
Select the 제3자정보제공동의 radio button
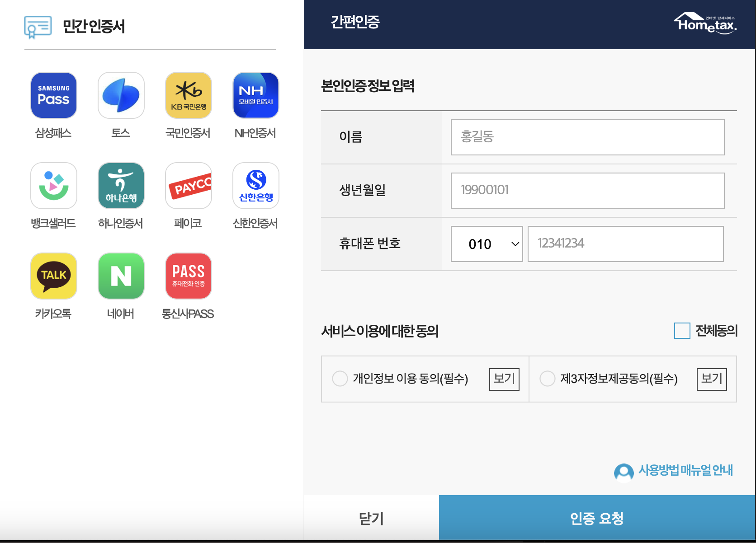(x=547, y=379)
